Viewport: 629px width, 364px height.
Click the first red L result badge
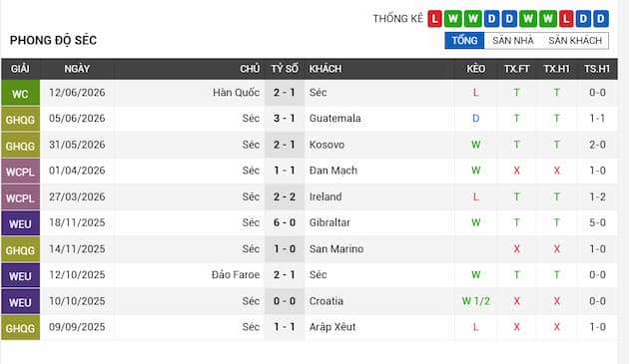pyautogui.click(x=434, y=18)
